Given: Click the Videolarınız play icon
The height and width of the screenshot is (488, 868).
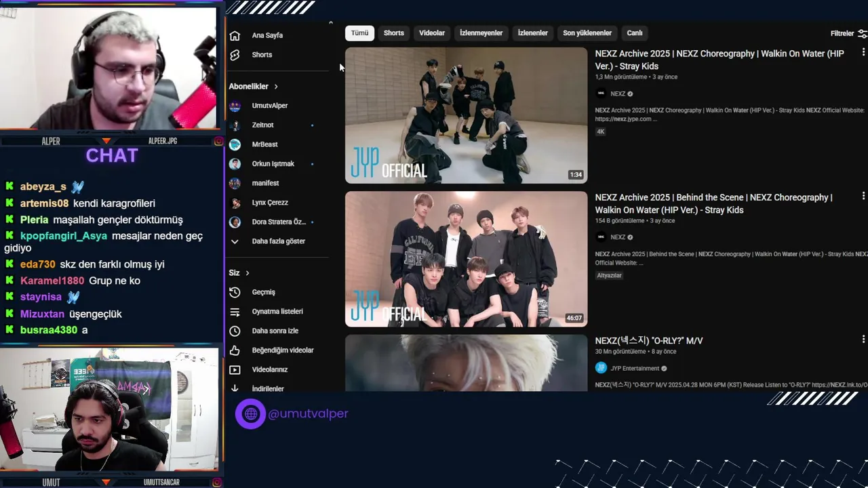Looking at the screenshot, I should click(x=235, y=370).
